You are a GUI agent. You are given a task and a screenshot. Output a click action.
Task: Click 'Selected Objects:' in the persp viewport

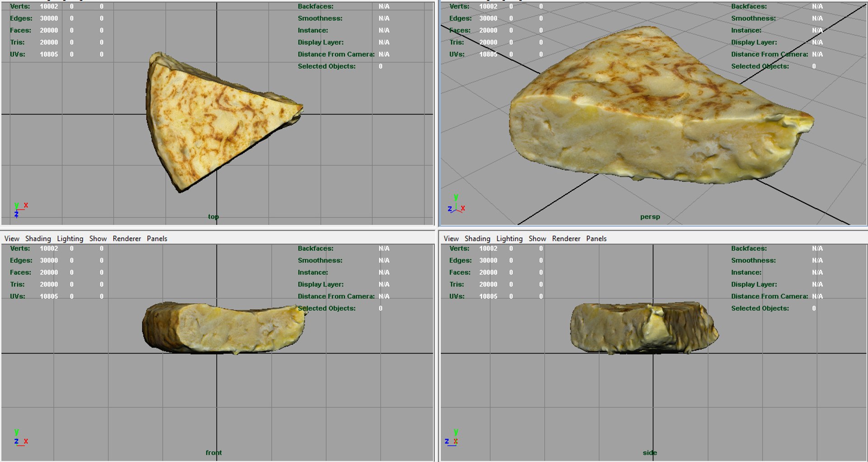coord(760,66)
